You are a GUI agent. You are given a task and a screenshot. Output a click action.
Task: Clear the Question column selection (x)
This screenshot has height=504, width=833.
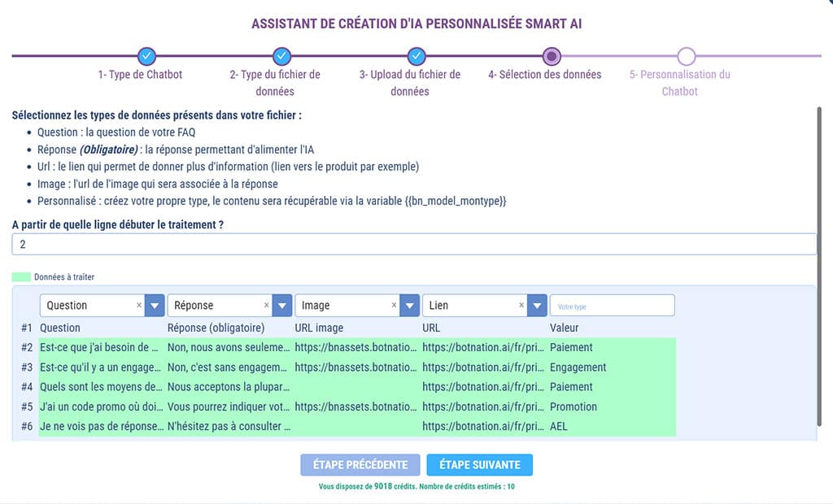(x=139, y=306)
